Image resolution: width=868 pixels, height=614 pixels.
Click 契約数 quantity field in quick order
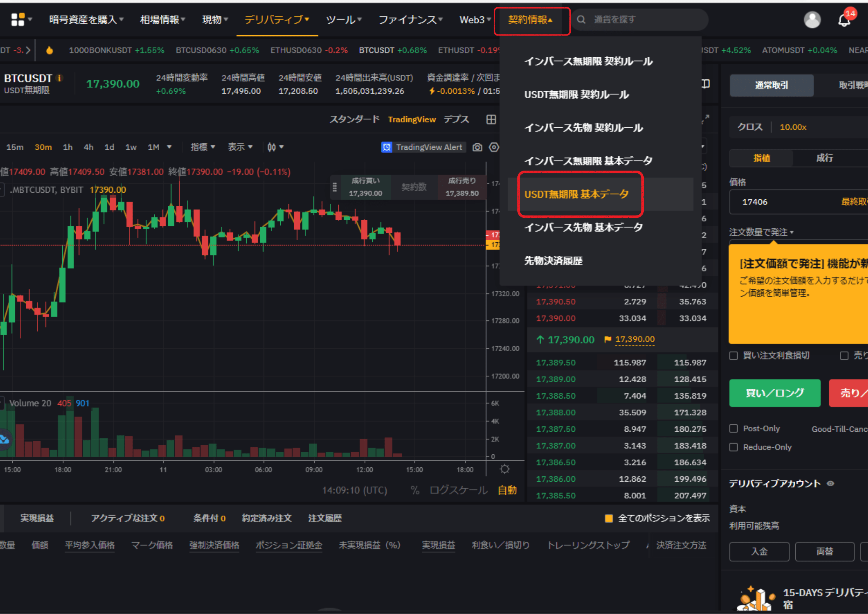[x=414, y=187]
